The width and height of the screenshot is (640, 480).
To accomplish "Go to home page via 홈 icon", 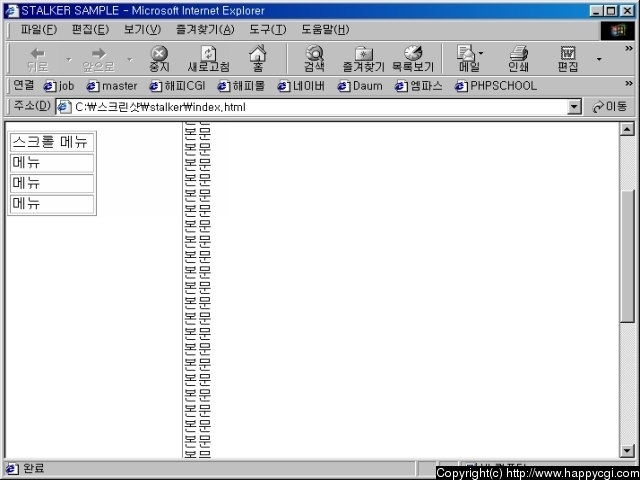I will [x=258, y=59].
